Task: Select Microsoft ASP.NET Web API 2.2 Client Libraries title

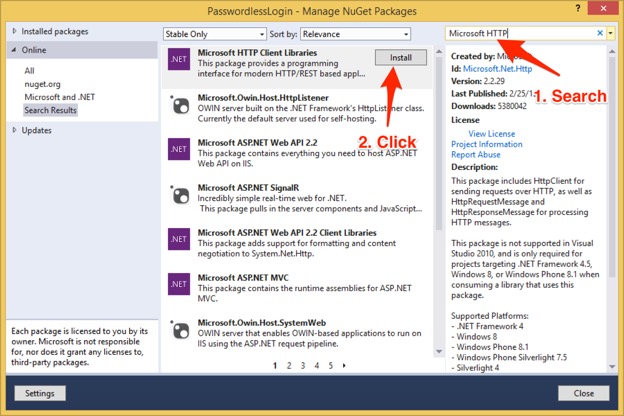Action: pyautogui.click(x=287, y=232)
